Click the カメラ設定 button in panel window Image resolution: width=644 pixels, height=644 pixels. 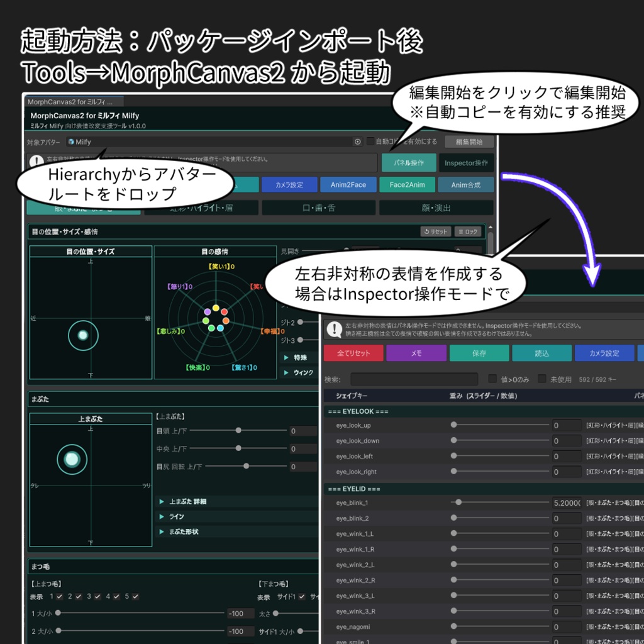(x=289, y=185)
